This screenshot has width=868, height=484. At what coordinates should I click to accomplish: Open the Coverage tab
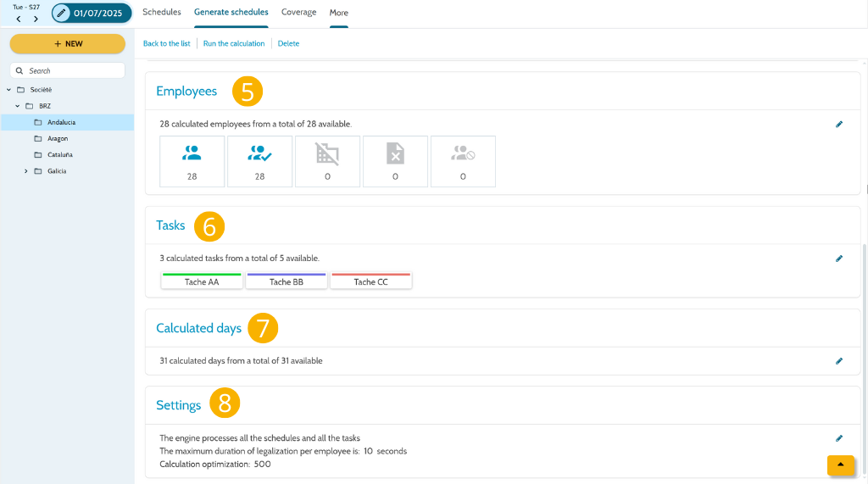299,12
